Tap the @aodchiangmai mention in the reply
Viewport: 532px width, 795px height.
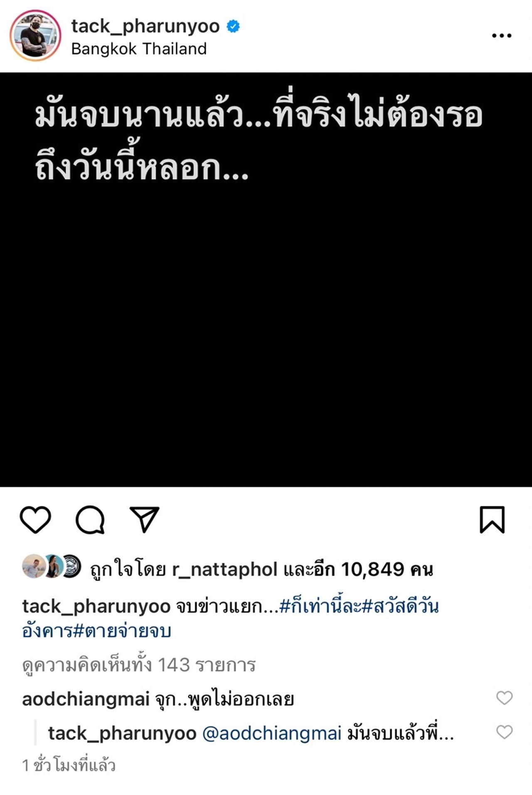click(x=272, y=733)
